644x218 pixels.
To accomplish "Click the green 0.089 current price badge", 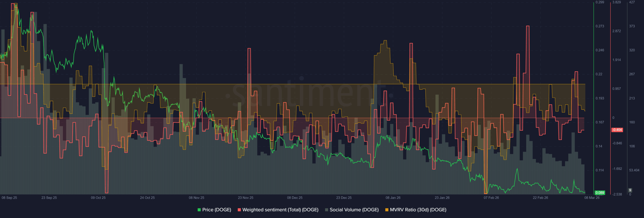I will (x=600, y=193).
